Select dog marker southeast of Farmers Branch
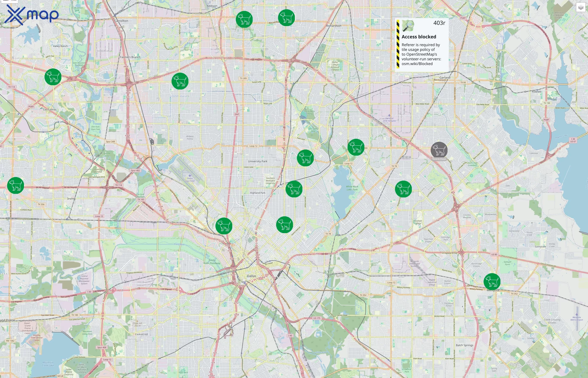 click(180, 81)
